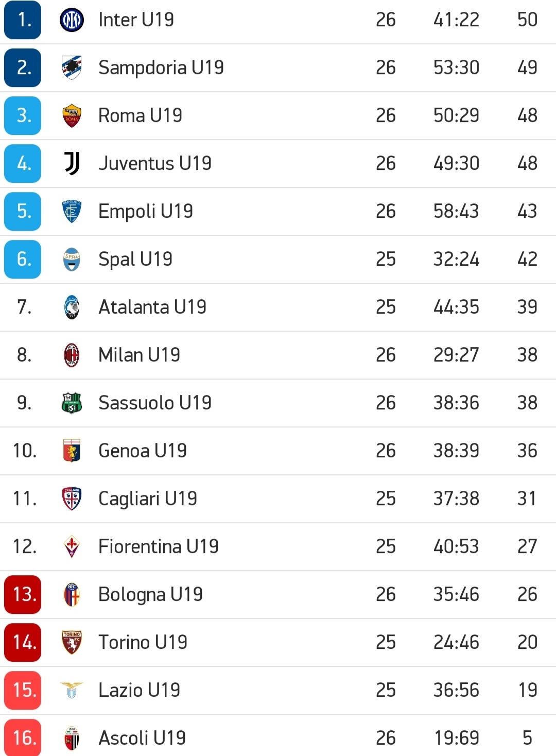Tap the dark blue rank 1 badge
The width and height of the screenshot is (556, 756).
(23, 20)
